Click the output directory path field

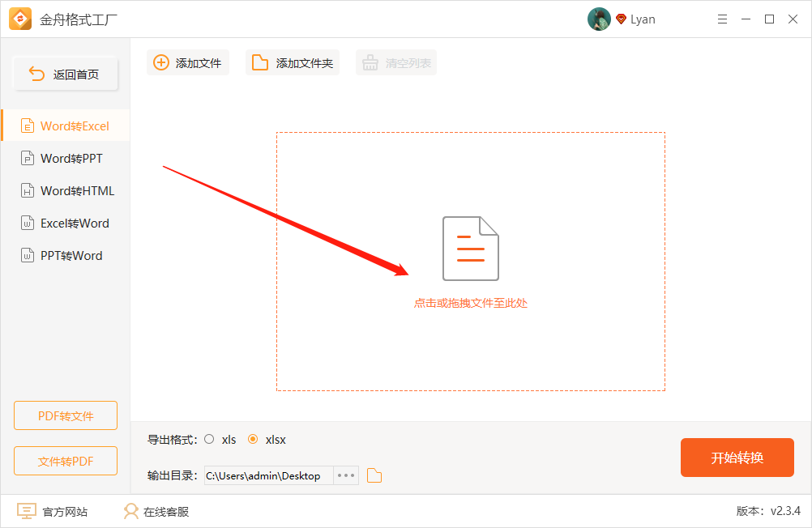[x=269, y=475]
